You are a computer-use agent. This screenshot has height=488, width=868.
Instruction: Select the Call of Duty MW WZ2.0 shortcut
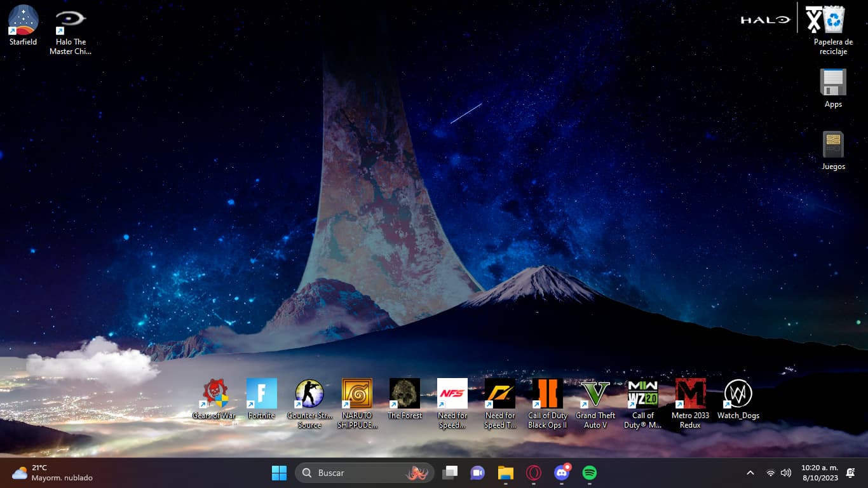[643, 403]
